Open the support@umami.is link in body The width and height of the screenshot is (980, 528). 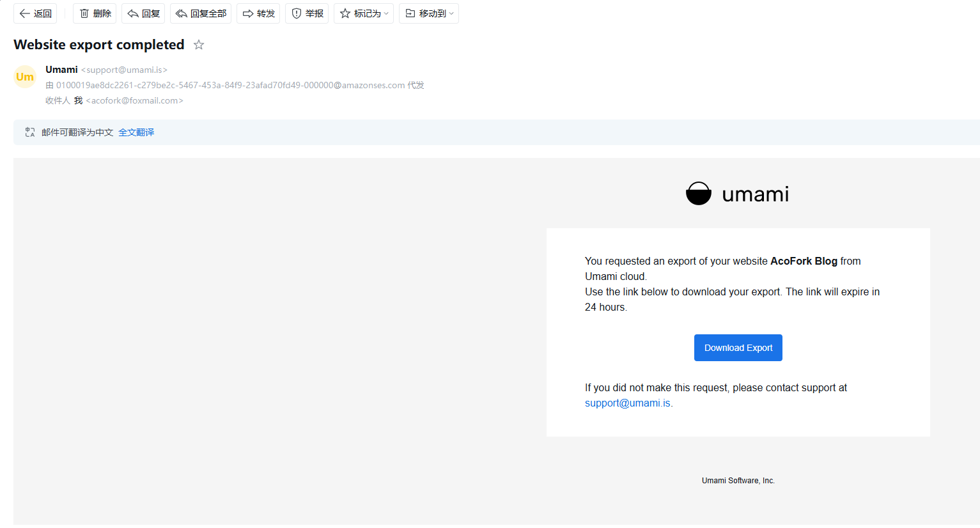[x=627, y=403]
